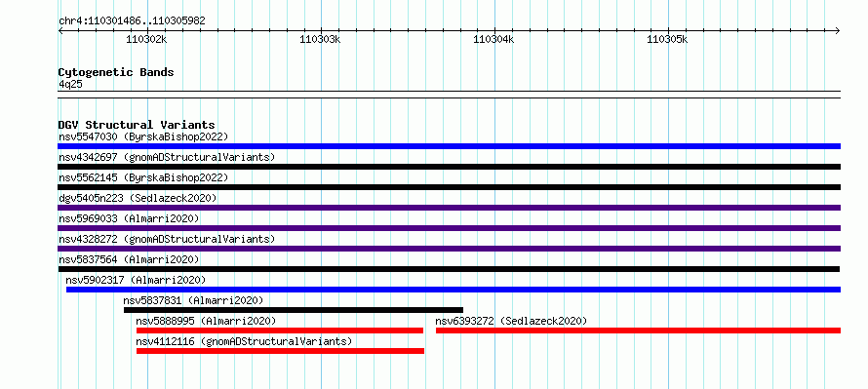
Task: Open variant nsv5547030 (ByrskaBishop2022) label
Action: [143, 136]
